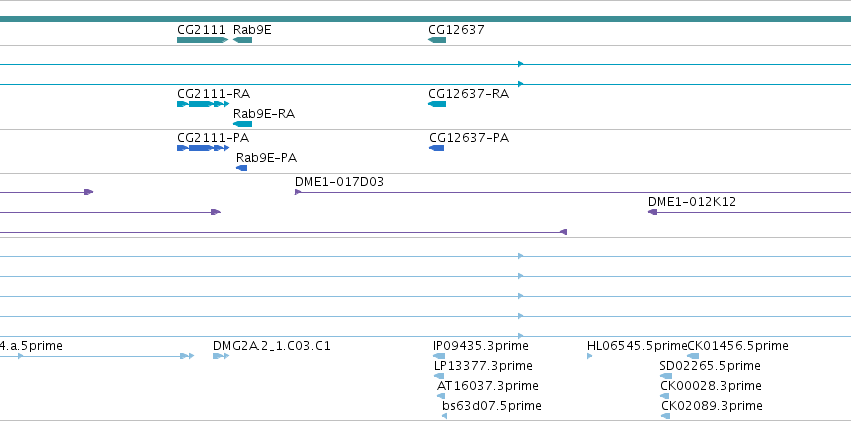Click the DME1-017D03 clone label
Image resolution: width=851 pixels, height=421 pixels.
(x=339, y=182)
